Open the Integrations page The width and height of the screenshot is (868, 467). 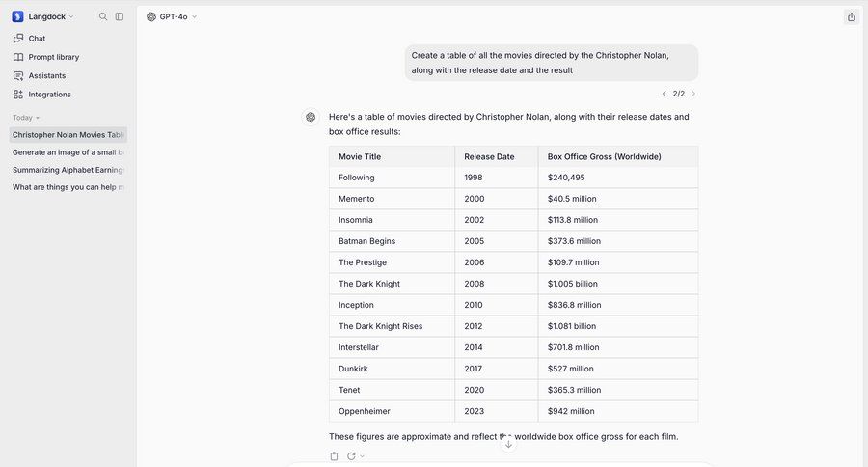[49, 95]
